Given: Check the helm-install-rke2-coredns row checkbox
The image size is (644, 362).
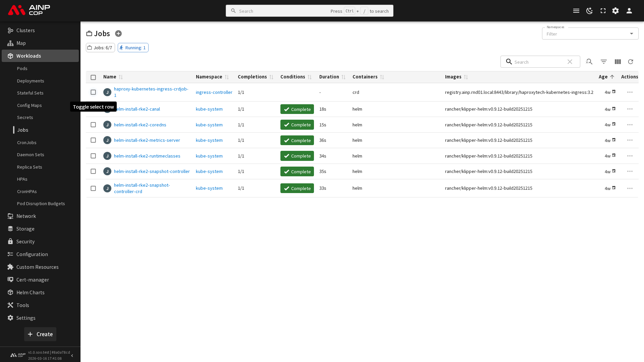Looking at the screenshot, I should coord(93,125).
